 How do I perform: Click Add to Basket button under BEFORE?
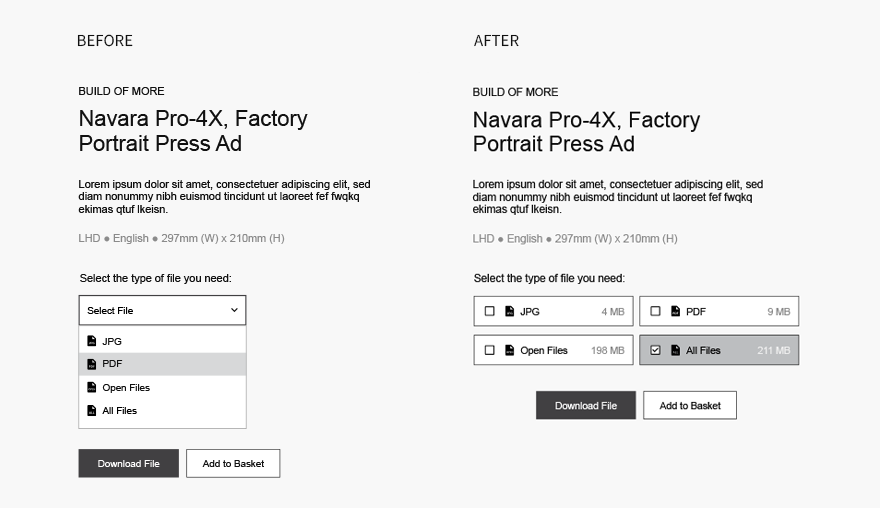[x=233, y=463]
